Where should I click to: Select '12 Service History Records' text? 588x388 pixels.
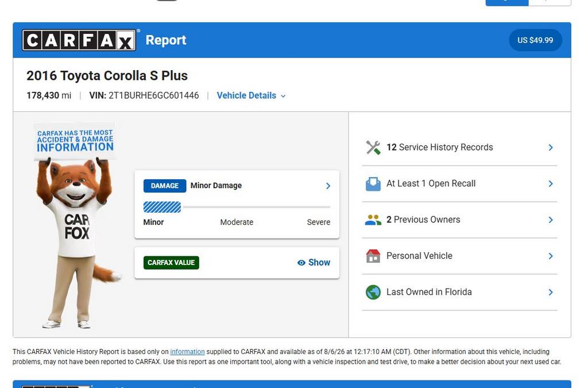click(439, 148)
